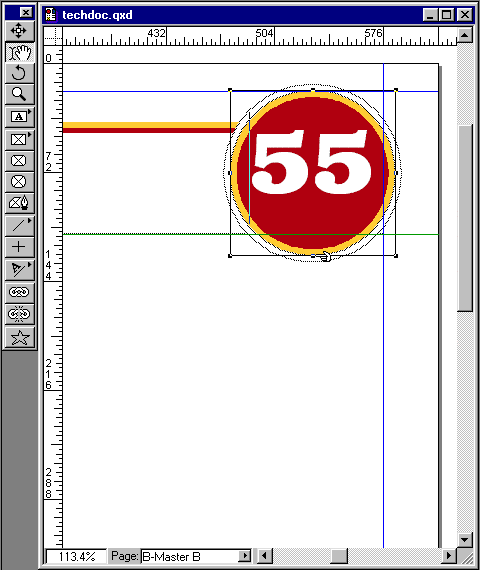Click the 113.4% zoom percentage field

click(77, 556)
